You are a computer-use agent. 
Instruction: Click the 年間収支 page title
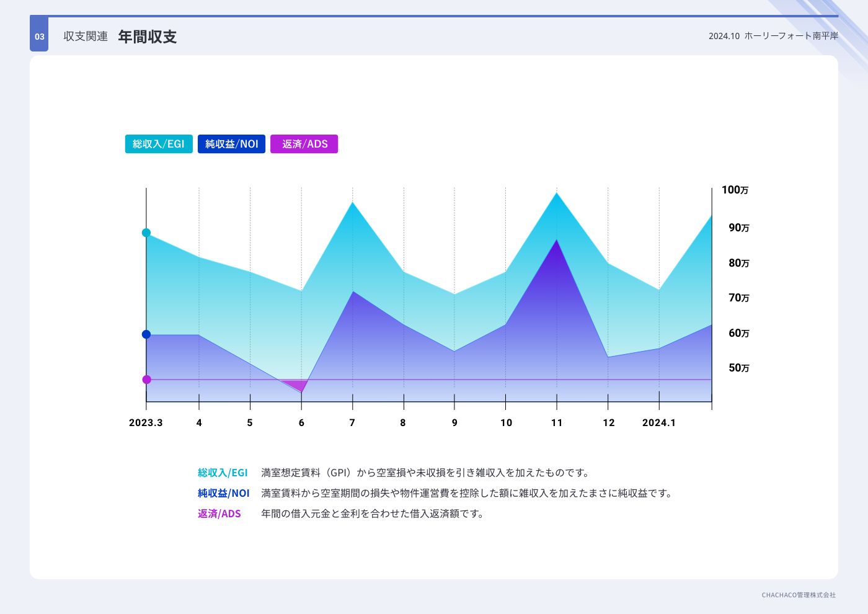tap(148, 37)
